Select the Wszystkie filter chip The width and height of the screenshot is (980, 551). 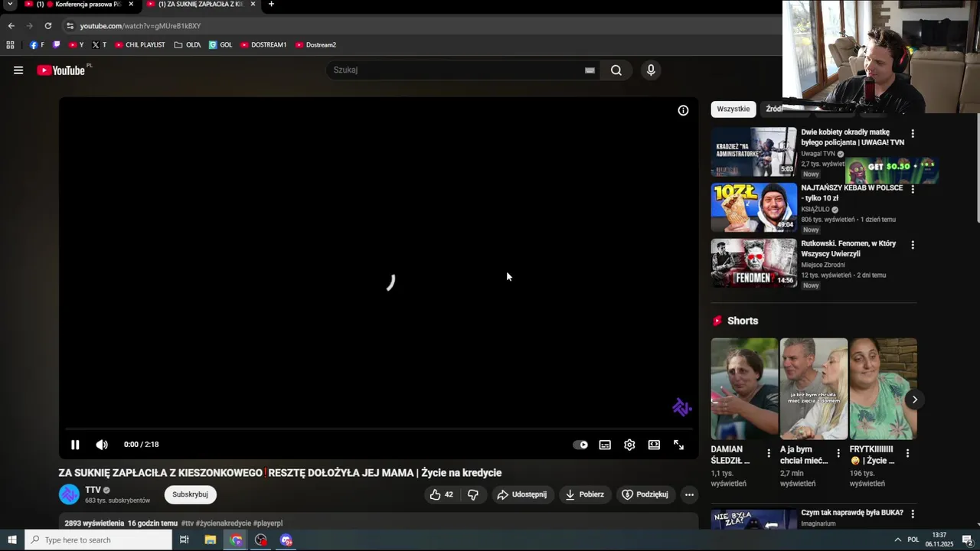coord(733,109)
